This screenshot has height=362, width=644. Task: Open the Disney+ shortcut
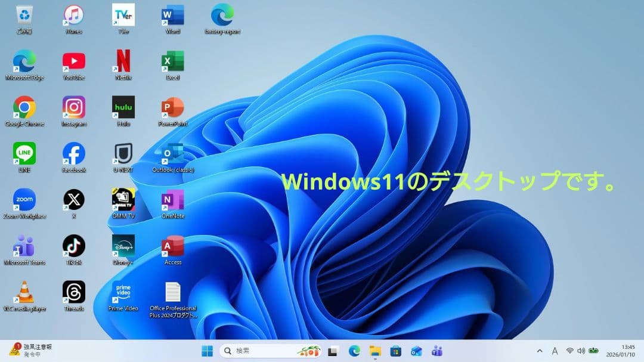(x=123, y=246)
